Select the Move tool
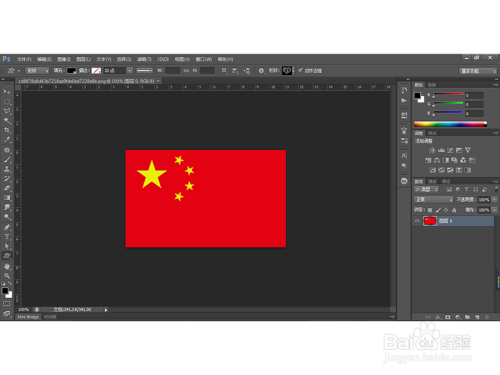This screenshot has width=500, height=375. click(x=7, y=92)
